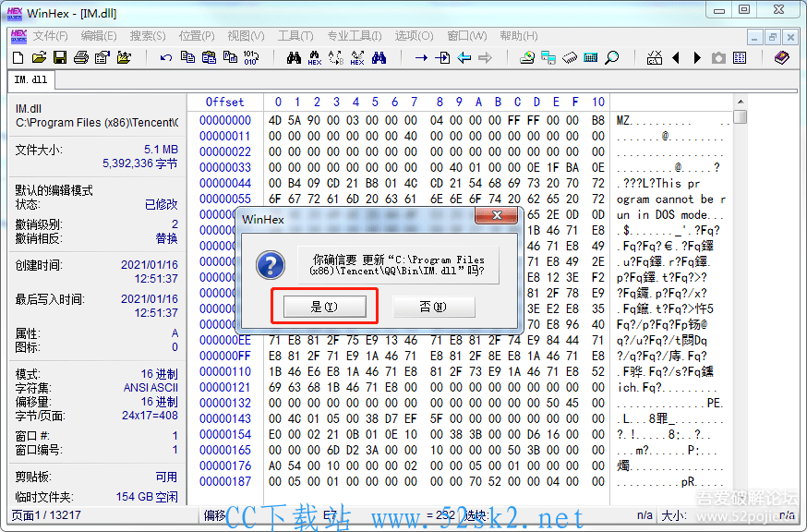
Task: Undo the last edit using toolbar arrow
Action: 165,57
